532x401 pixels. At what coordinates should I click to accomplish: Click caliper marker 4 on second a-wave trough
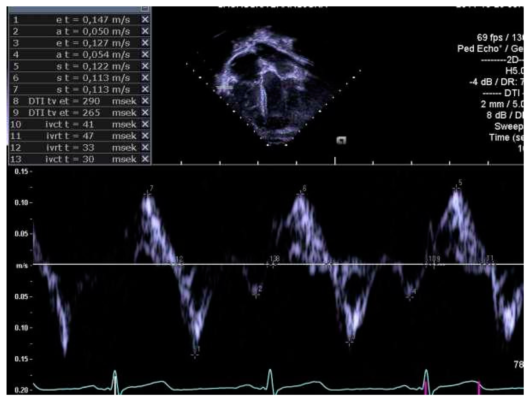coord(410,298)
